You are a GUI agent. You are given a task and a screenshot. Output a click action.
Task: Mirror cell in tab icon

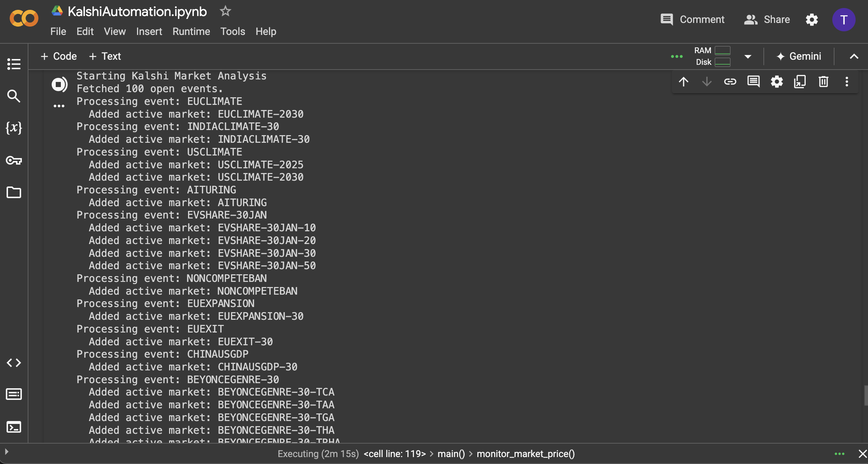(800, 82)
